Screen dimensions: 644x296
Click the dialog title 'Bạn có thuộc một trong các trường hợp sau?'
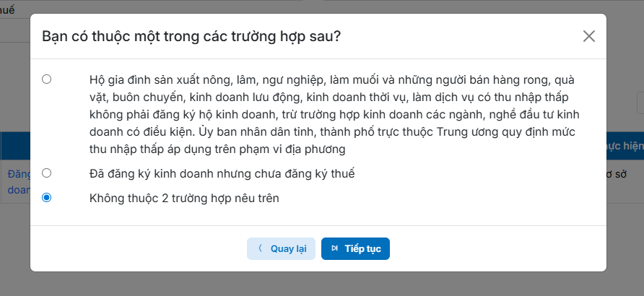191,36
